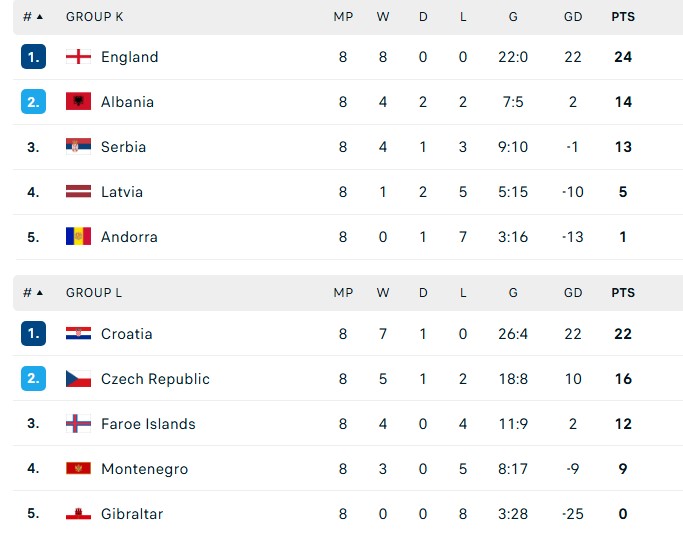The height and width of the screenshot is (534, 683).
Task: Open the Croatia team link
Action: coord(126,334)
